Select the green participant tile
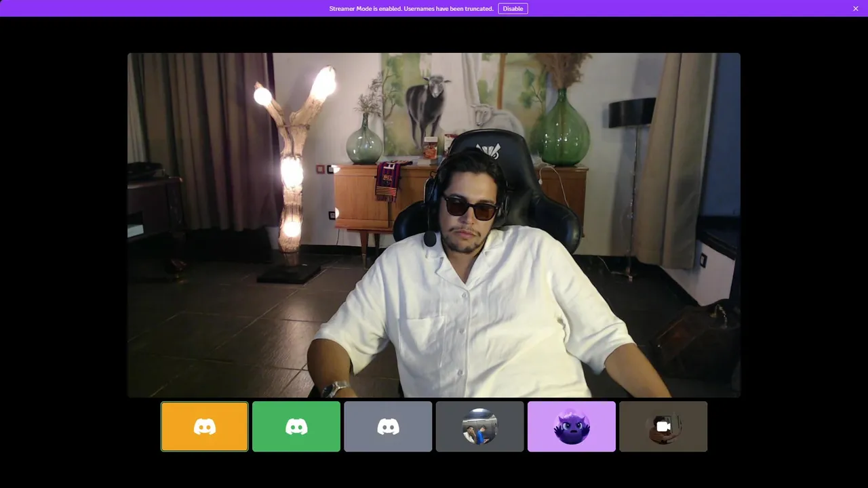The image size is (868, 488). [296, 426]
